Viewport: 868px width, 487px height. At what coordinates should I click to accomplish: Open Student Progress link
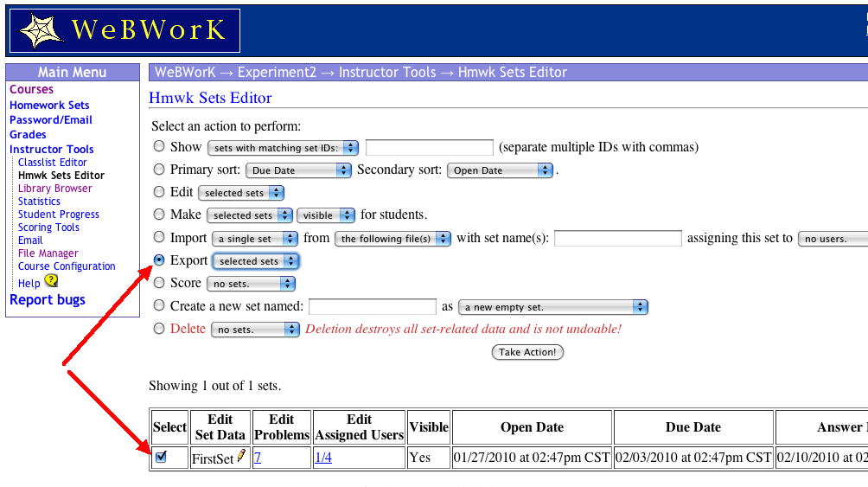tap(59, 215)
